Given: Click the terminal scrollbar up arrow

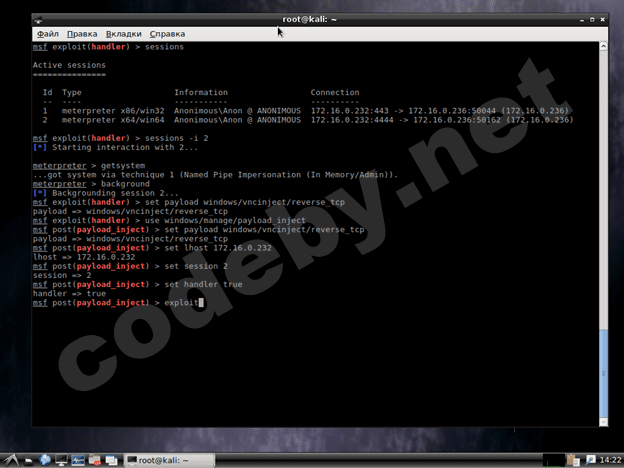Looking at the screenshot, I should pyautogui.click(x=603, y=47).
